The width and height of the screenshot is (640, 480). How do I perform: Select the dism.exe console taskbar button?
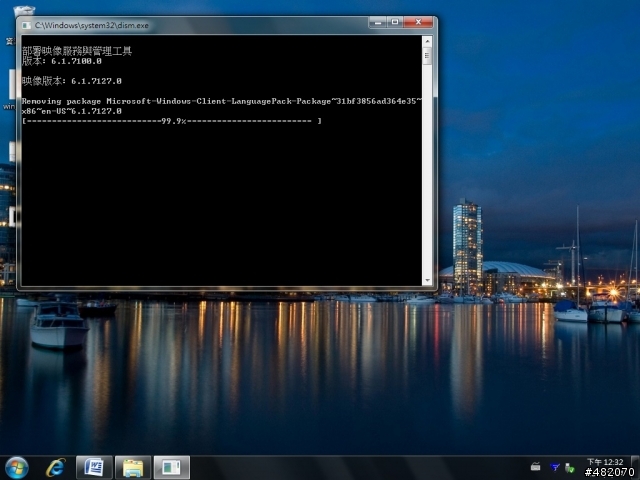[x=172, y=468]
